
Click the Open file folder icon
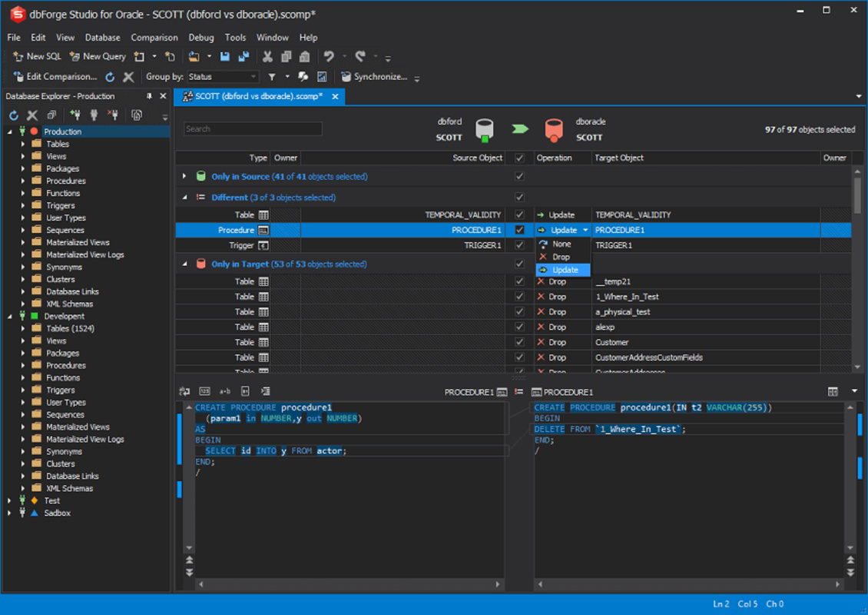(x=194, y=57)
